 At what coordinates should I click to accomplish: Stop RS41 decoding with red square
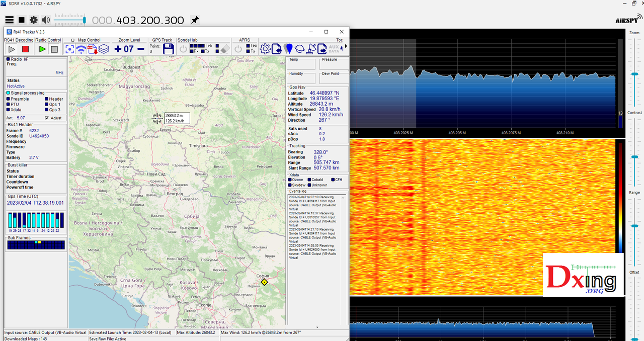click(x=25, y=49)
